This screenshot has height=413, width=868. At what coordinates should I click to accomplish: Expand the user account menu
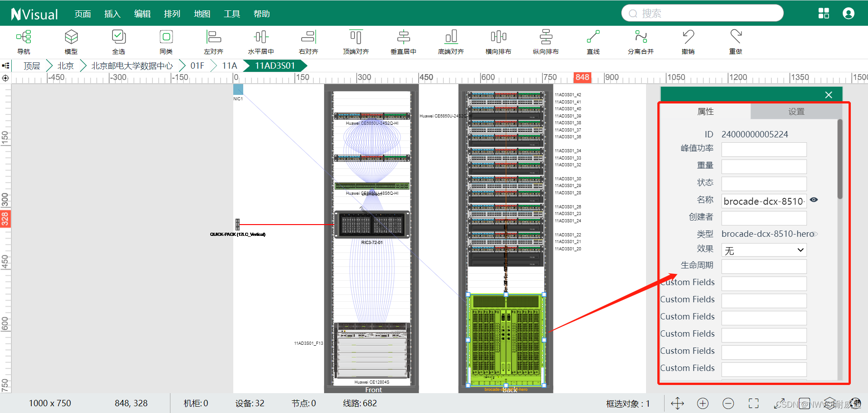tap(849, 14)
